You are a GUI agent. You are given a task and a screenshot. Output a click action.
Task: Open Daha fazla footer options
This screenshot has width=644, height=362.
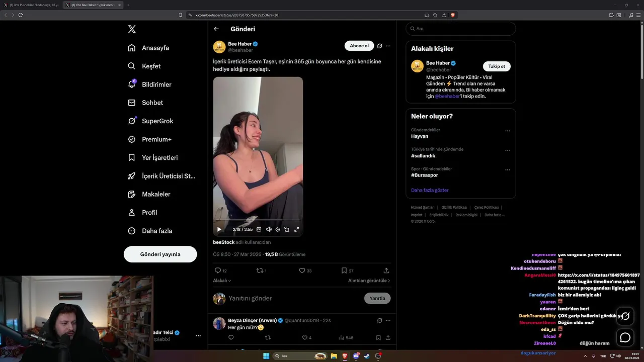tap(495, 215)
